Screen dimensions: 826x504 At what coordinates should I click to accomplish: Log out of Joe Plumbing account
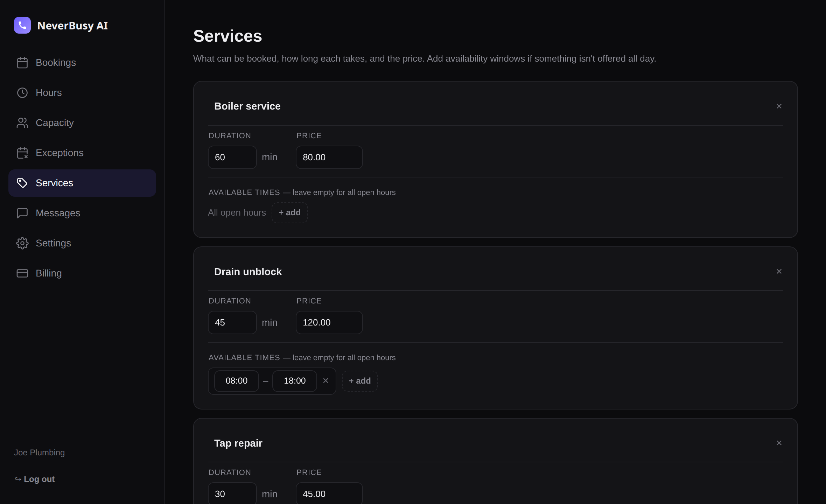pyautogui.click(x=35, y=479)
